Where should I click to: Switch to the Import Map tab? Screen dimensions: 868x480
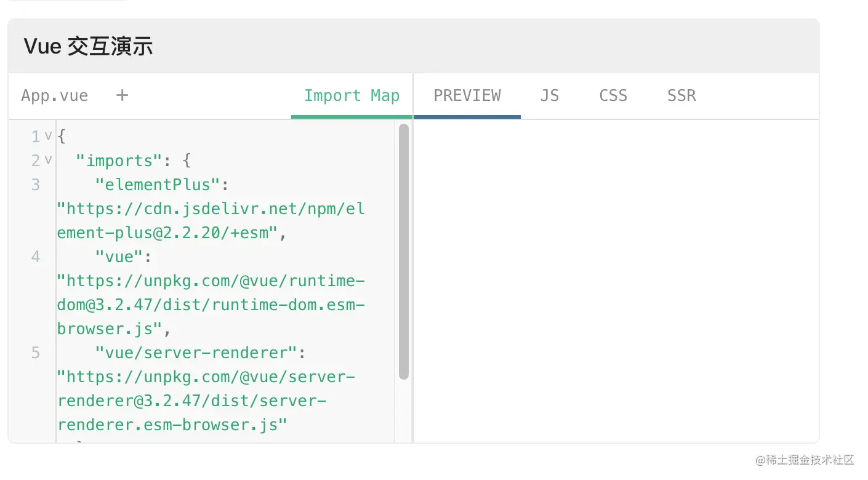[352, 96]
